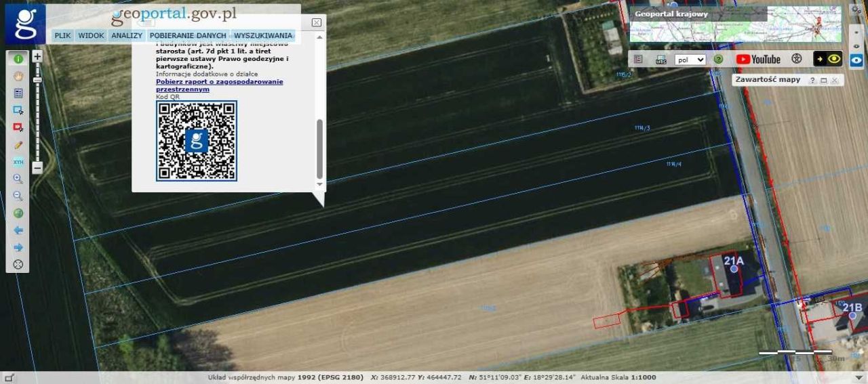Open the XYH coordinates tool
868x384 pixels.
pyautogui.click(x=18, y=162)
